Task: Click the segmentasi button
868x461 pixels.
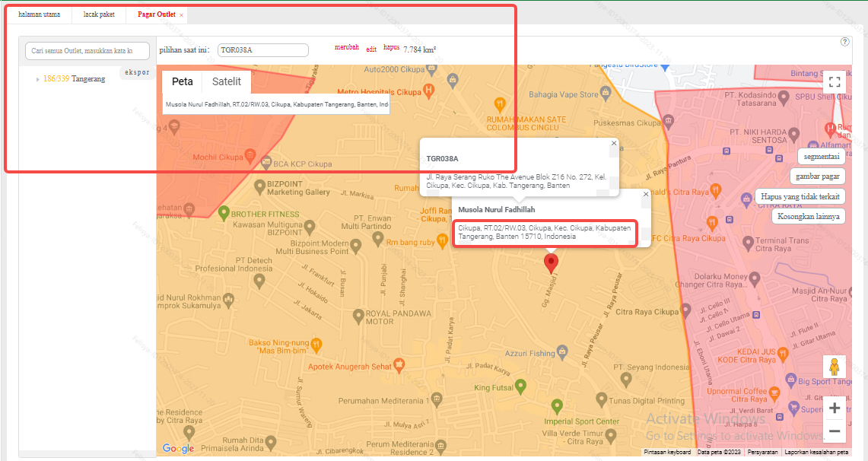Action: tap(822, 157)
